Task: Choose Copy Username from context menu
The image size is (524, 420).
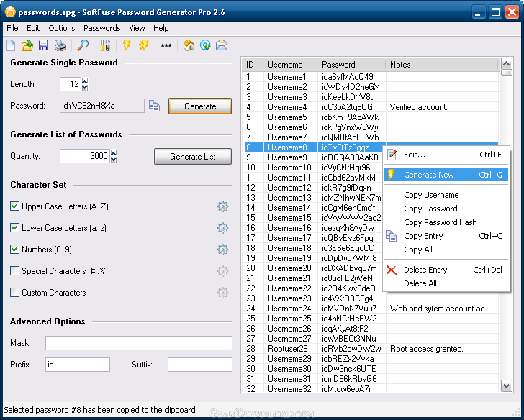Action: pyautogui.click(x=446, y=195)
